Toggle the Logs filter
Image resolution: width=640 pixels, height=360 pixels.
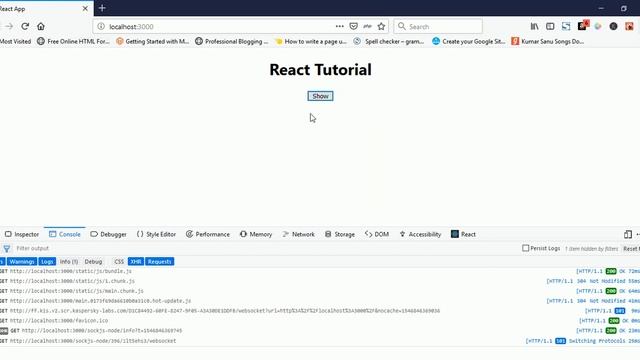click(x=47, y=262)
